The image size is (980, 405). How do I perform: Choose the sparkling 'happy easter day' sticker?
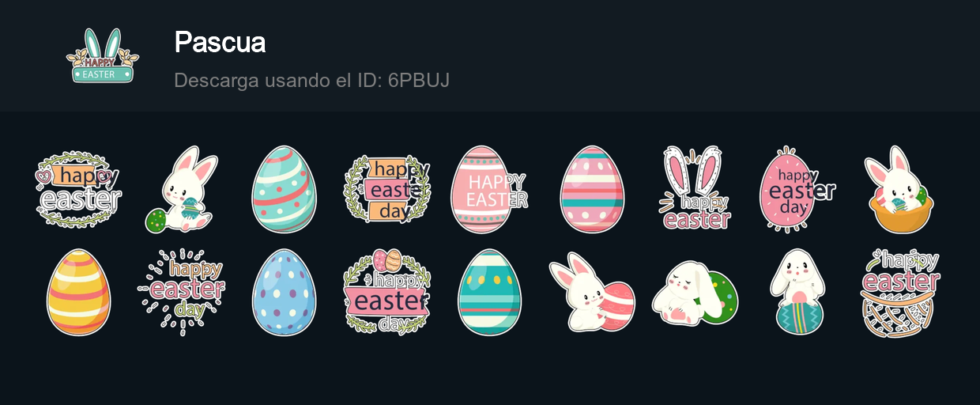(x=182, y=293)
